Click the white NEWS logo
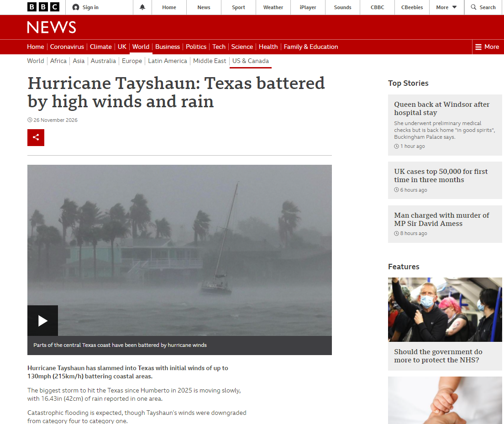Screen dimensions: 504x424 (x=52, y=27)
